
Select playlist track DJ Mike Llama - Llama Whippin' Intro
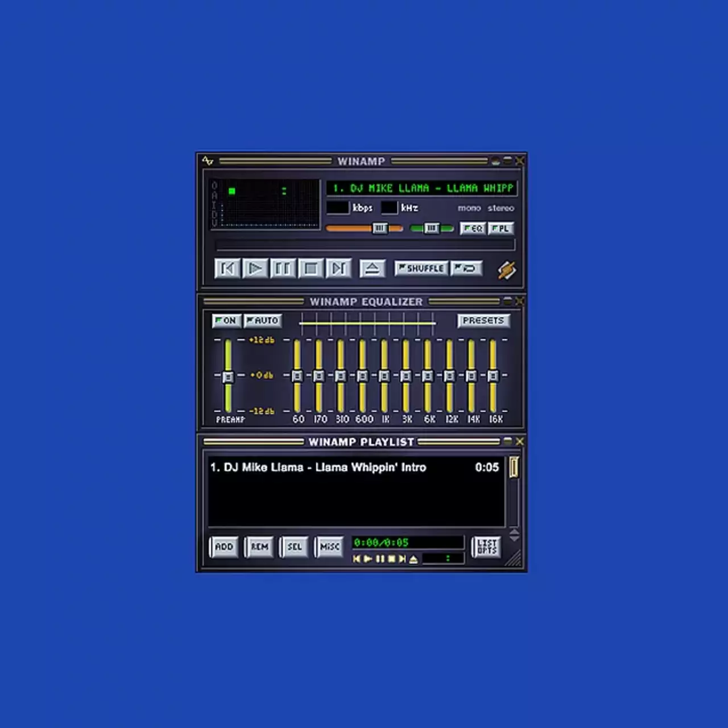[x=354, y=468]
